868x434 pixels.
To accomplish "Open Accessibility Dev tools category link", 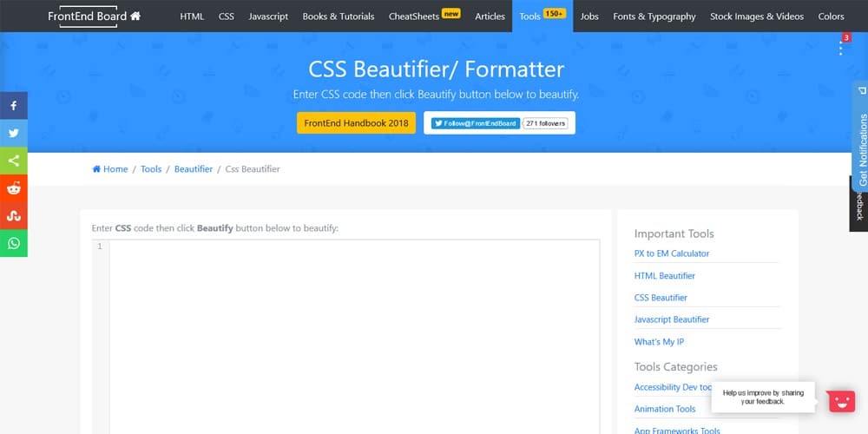I will point(673,387).
